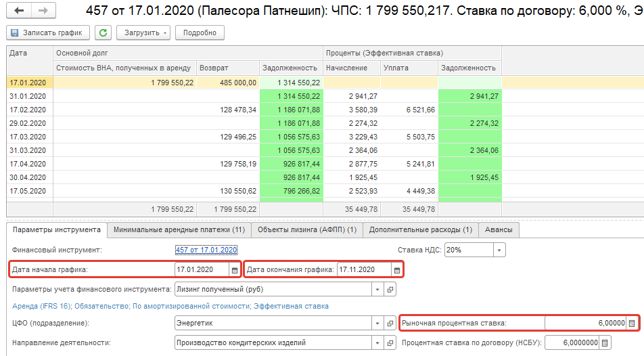
Task: Select the 17.03.2020 row date cell
Action: (x=30, y=137)
